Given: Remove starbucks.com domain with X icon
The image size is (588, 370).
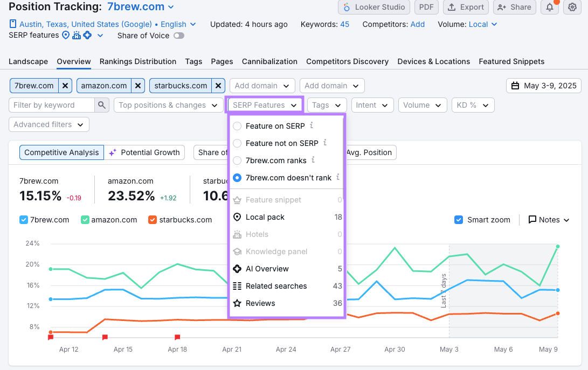Looking at the screenshot, I should (218, 86).
